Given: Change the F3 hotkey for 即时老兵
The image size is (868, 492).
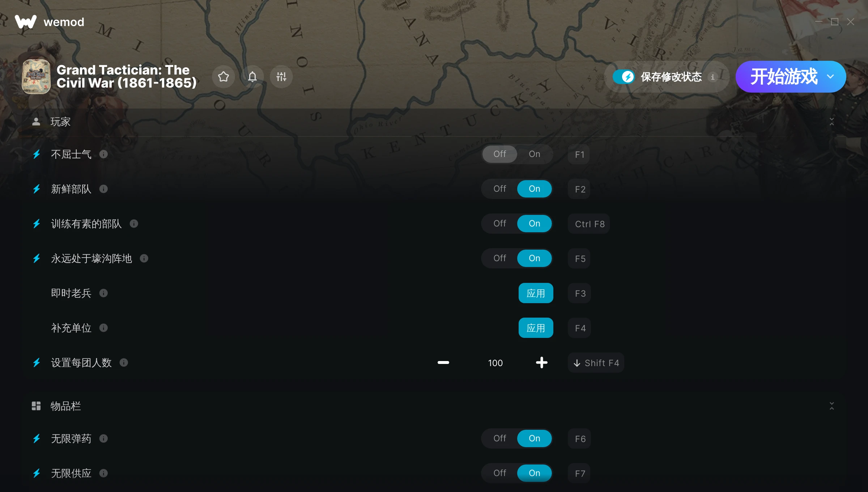Looking at the screenshot, I should [x=580, y=293].
